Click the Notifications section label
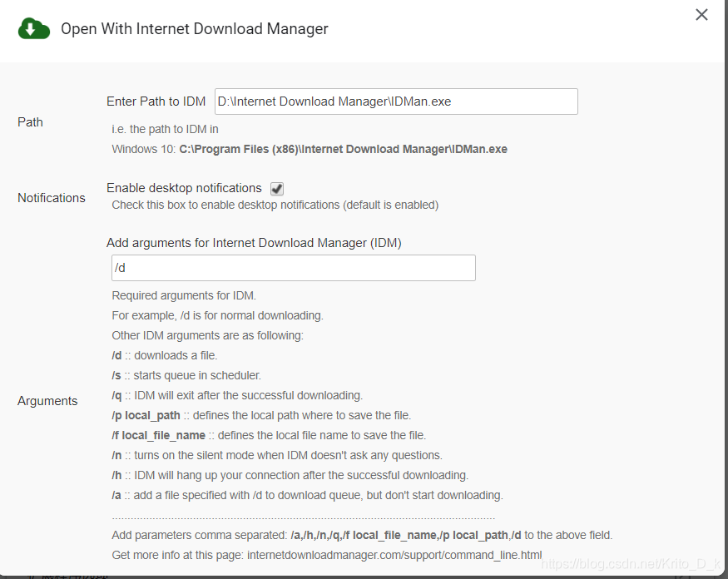This screenshot has width=728, height=579. 52,198
